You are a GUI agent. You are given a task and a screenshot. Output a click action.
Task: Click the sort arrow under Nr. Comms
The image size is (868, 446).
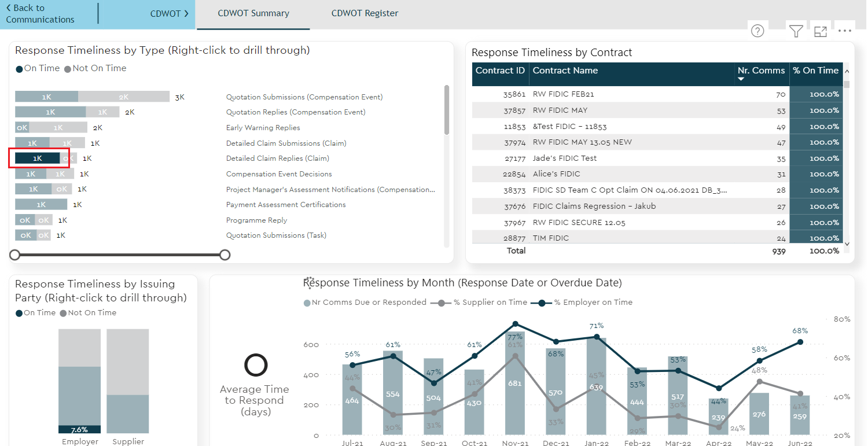tap(742, 79)
